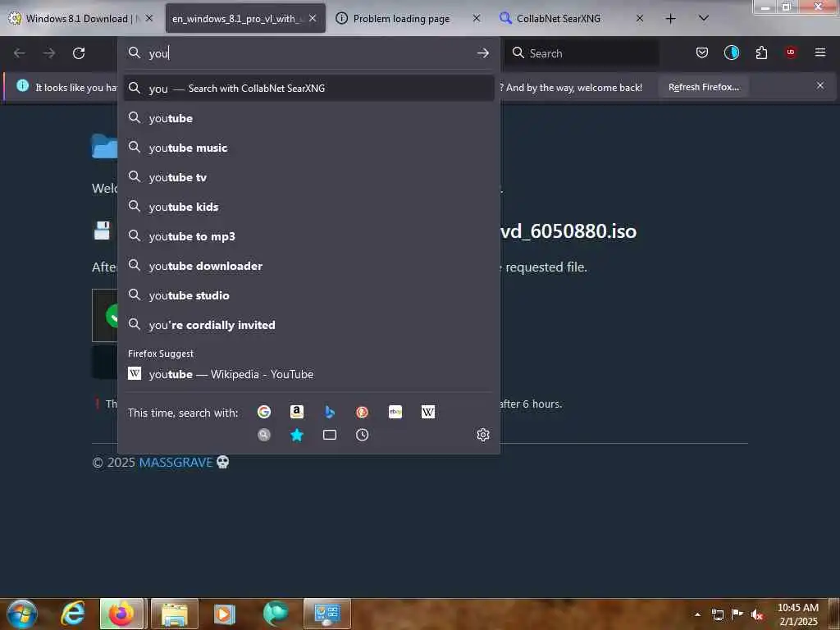Choose the plain "youtube" search suggestion
840x630 pixels.
[308, 118]
